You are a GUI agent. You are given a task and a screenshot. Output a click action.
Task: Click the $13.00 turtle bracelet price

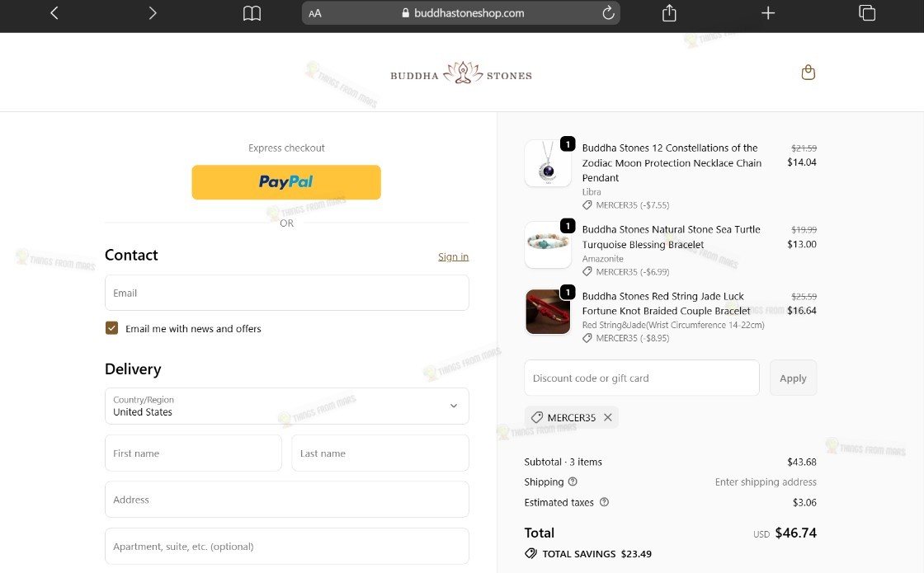pos(801,244)
